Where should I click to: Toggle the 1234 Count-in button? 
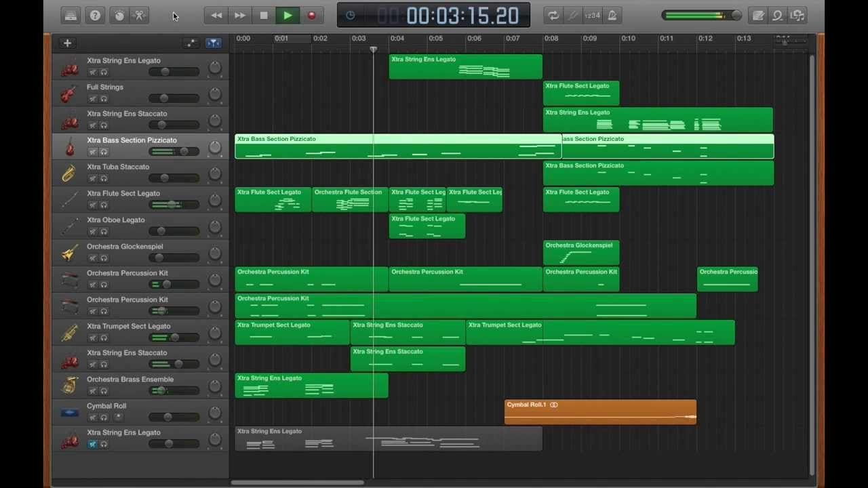pos(593,16)
